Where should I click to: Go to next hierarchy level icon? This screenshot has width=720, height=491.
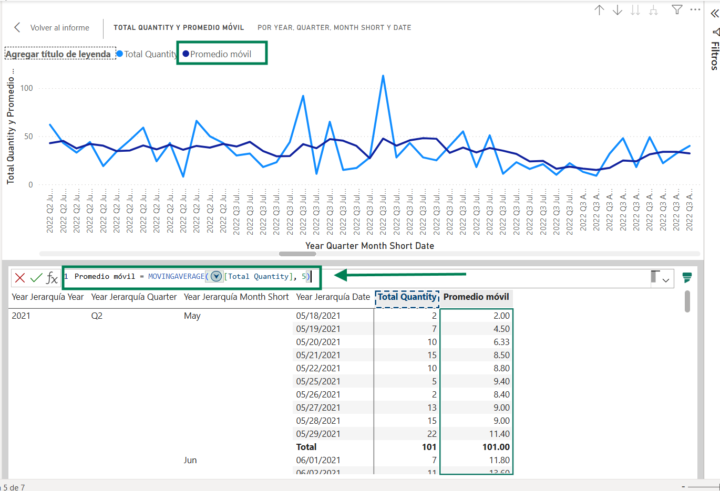coord(637,10)
